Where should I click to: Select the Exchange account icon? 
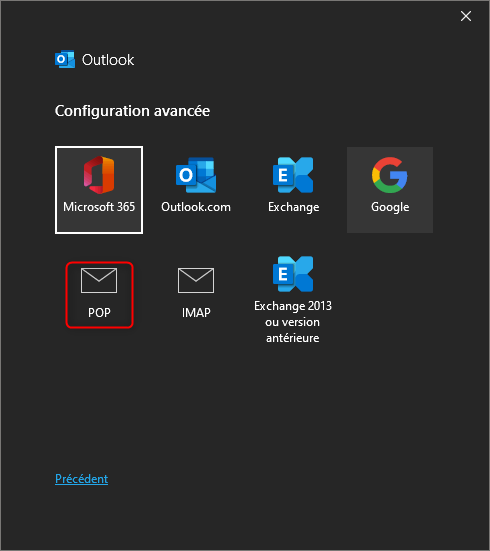(293, 175)
